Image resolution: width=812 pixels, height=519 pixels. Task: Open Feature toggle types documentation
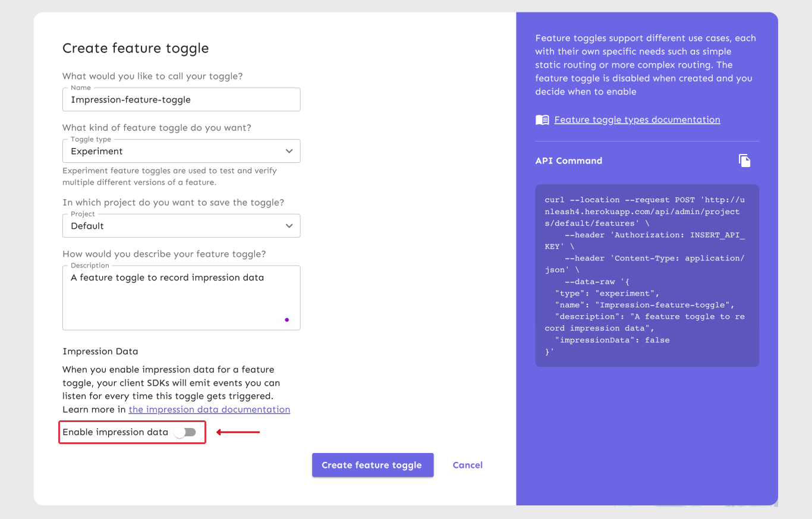click(637, 119)
